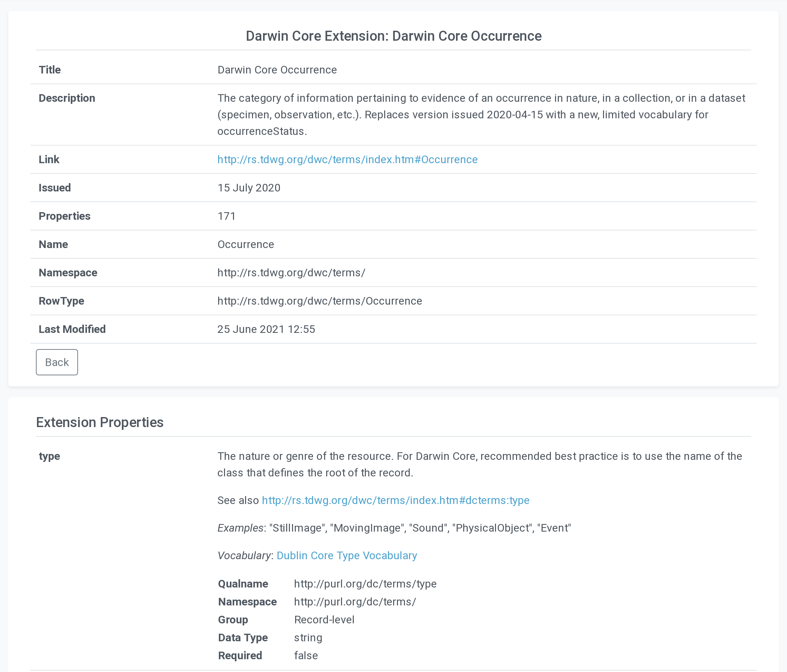Click the Last Modified timestamp
This screenshot has width=787, height=672.
tap(266, 329)
